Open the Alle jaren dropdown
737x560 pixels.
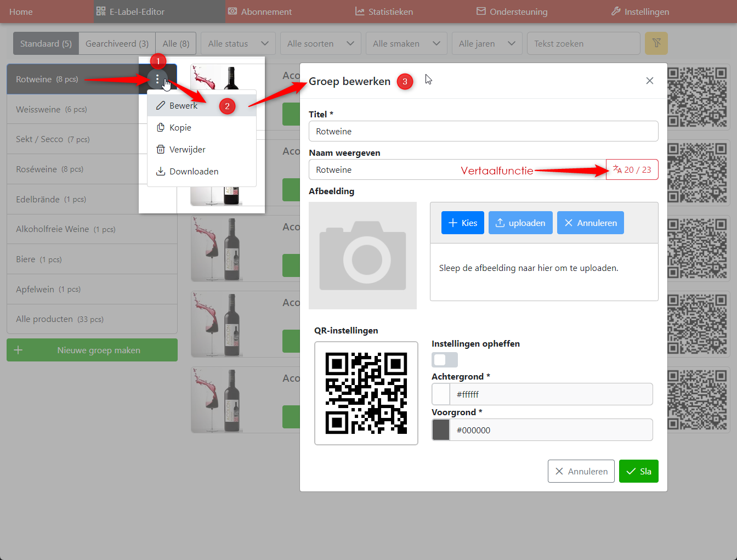point(487,44)
